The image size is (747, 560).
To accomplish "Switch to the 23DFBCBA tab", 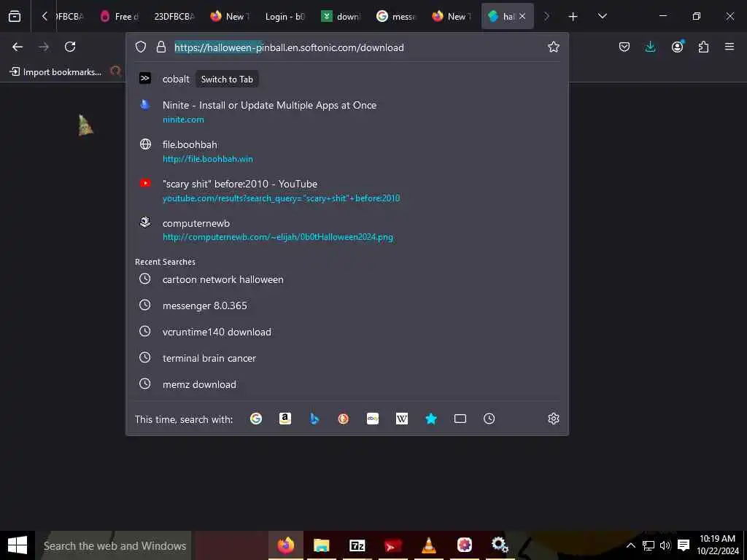I will click(x=174, y=17).
